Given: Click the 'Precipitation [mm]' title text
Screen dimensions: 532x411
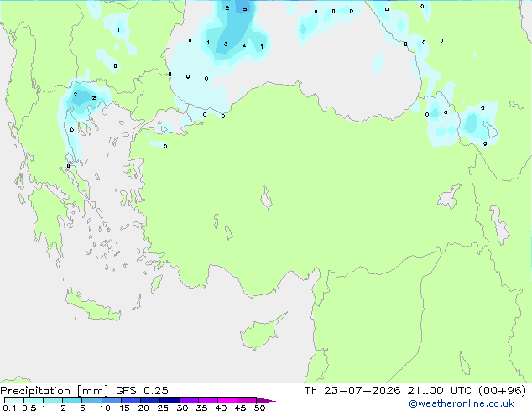Looking at the screenshot, I should [x=55, y=391].
